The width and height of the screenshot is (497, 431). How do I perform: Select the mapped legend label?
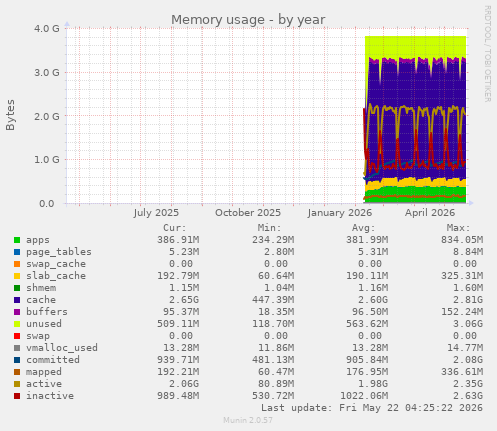tap(44, 372)
